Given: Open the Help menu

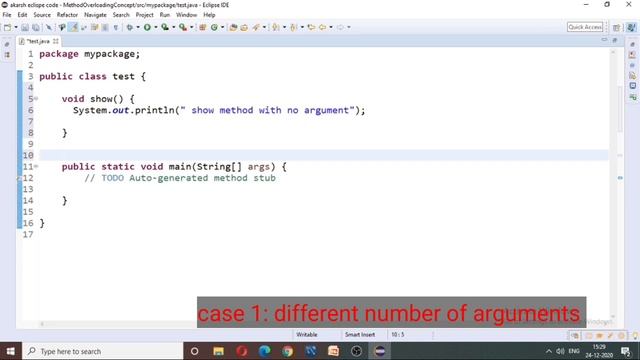Looking at the screenshot, I should coord(209,15).
